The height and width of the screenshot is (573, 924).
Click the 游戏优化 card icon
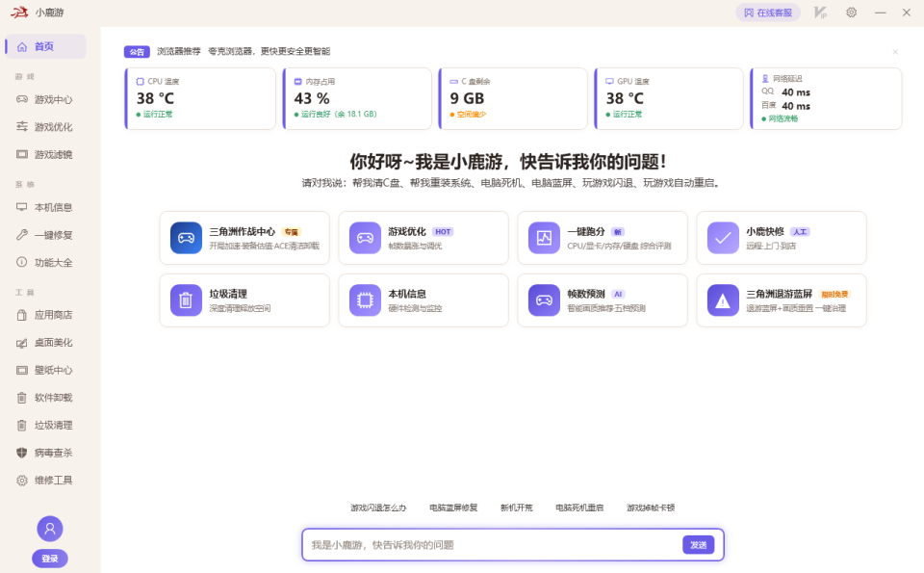[366, 238]
